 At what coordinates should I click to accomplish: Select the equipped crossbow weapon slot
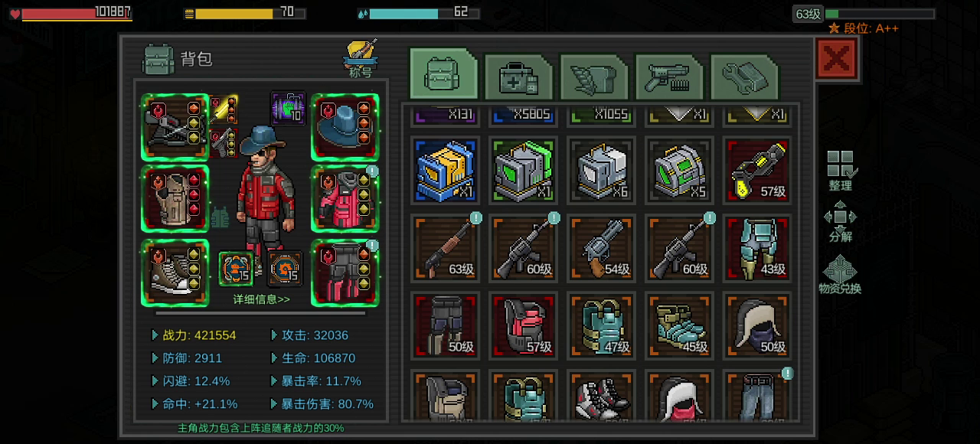tap(175, 128)
